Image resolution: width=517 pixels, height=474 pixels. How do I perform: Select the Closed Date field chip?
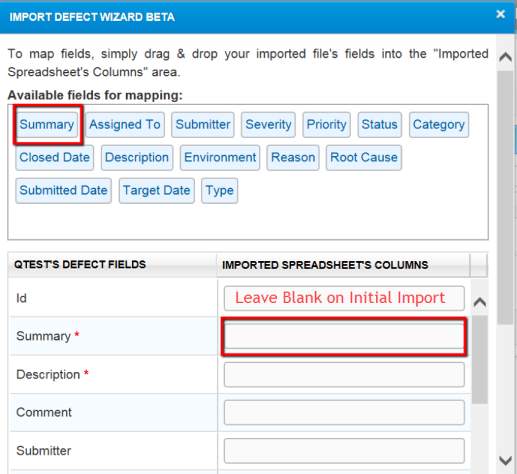click(54, 158)
